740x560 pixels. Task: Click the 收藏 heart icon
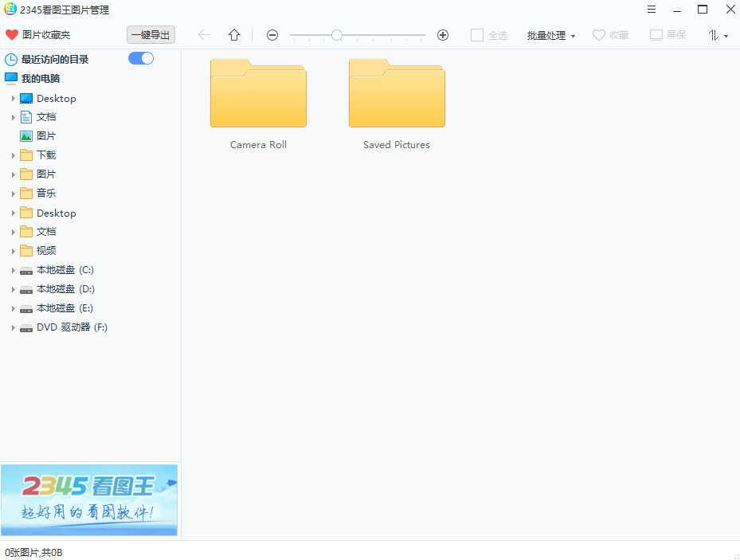599,35
